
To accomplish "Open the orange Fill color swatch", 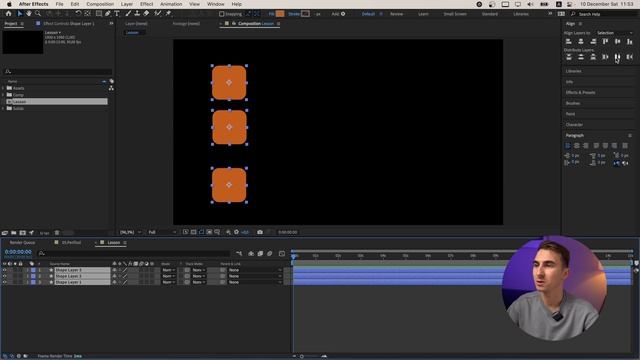I will [x=280, y=14].
